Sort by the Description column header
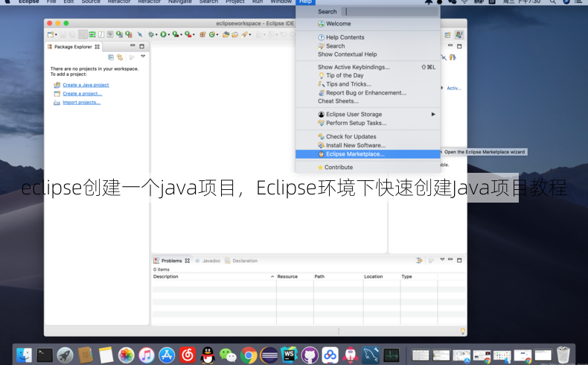Screen dimensions: 588x365 (x=214, y=276)
